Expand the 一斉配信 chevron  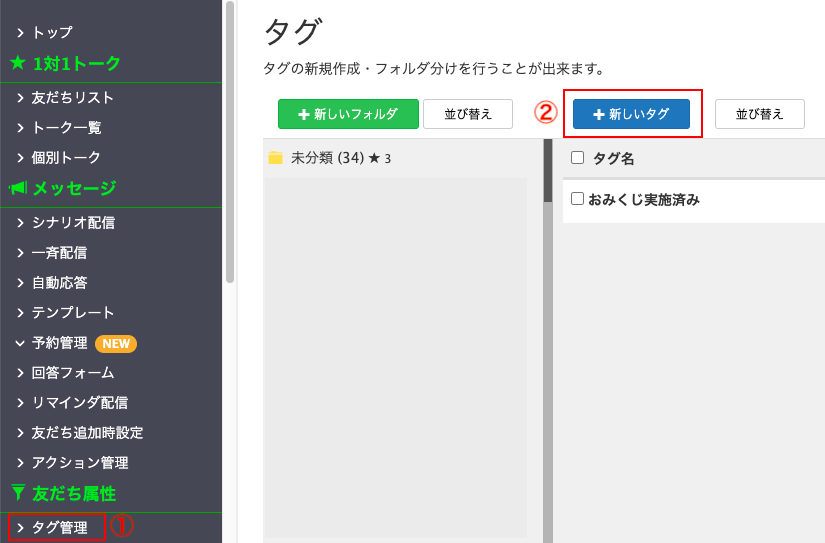pyautogui.click(x=20, y=253)
